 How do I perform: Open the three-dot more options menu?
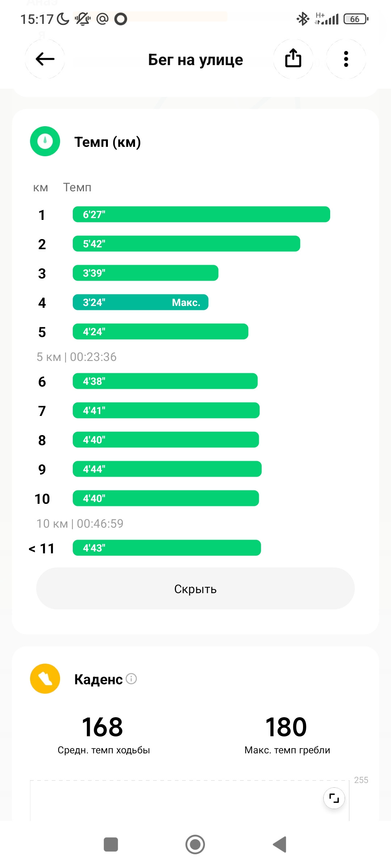point(346,59)
